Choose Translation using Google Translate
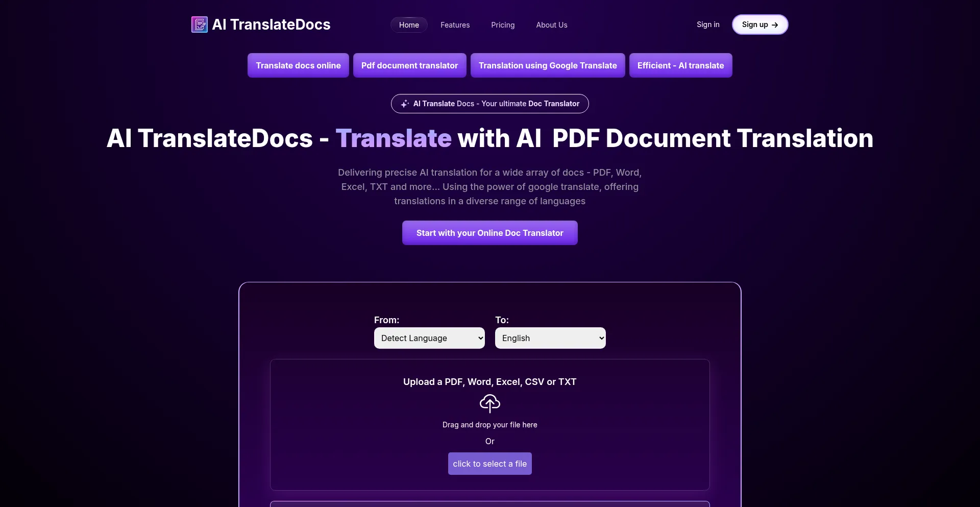980x507 pixels. pyautogui.click(x=548, y=65)
